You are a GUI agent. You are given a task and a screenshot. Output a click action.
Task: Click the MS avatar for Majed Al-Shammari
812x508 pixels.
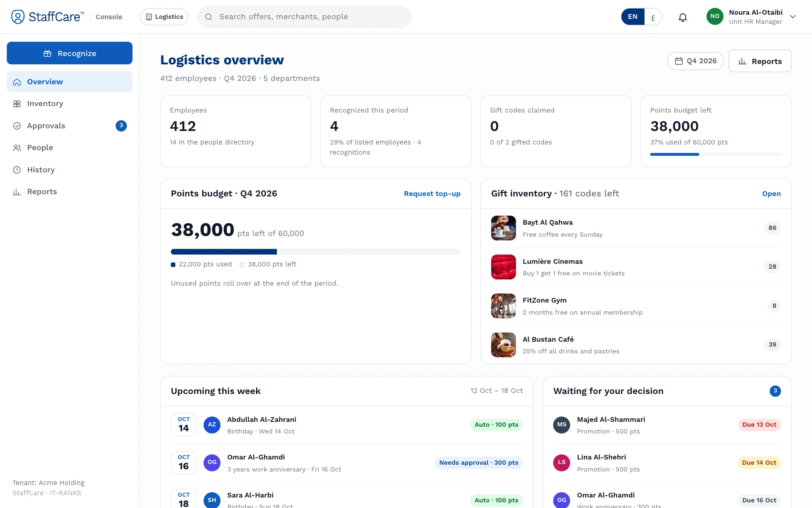[562, 424]
